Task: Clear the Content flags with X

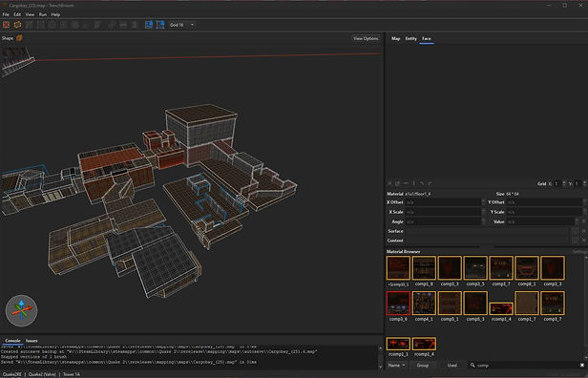Action: 583,241
